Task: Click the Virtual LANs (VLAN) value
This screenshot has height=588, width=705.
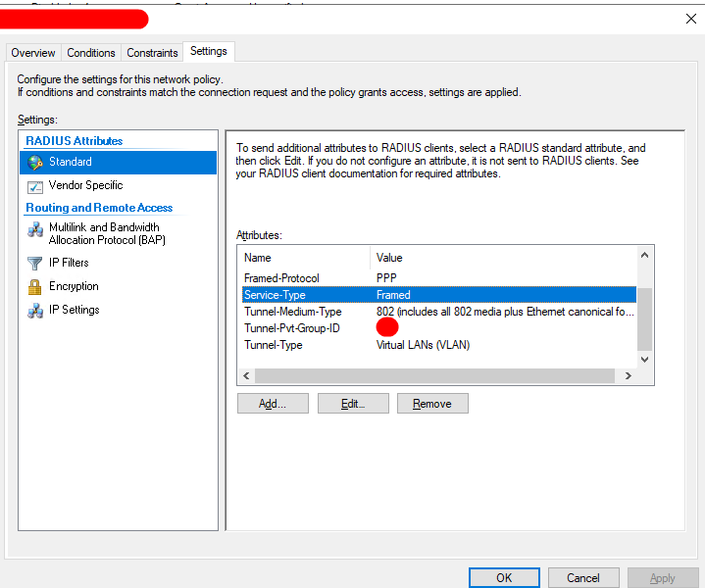Action: point(423,345)
